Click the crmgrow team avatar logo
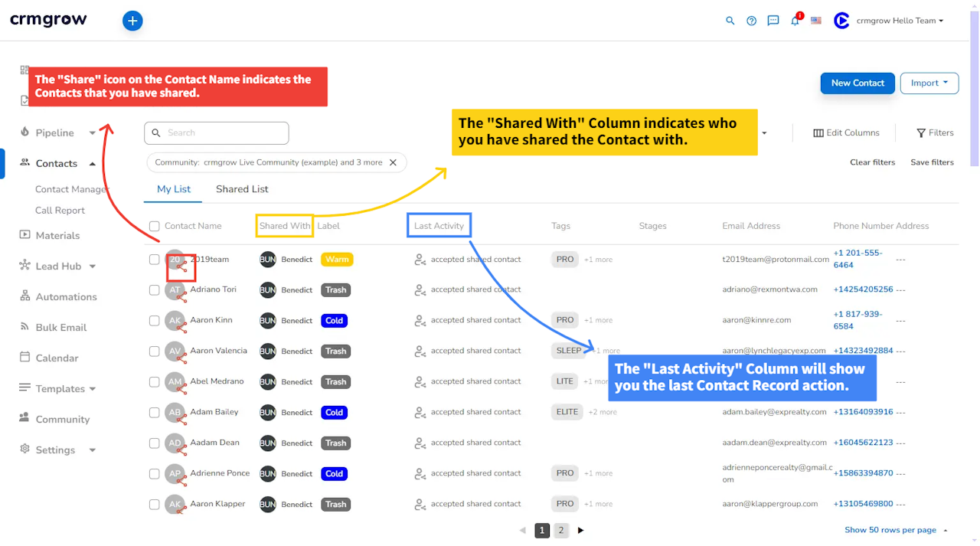Viewport: 980px width, 546px height. coord(841,21)
